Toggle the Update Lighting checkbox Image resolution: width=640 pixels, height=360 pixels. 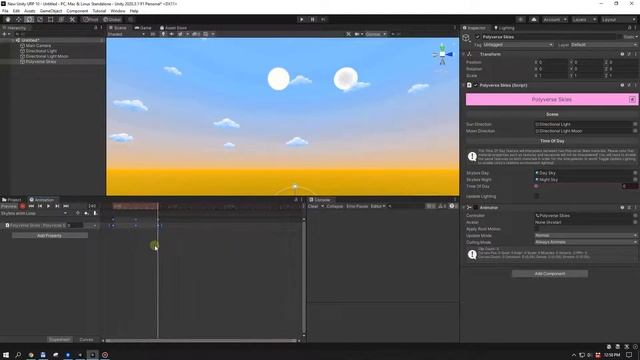(537, 196)
